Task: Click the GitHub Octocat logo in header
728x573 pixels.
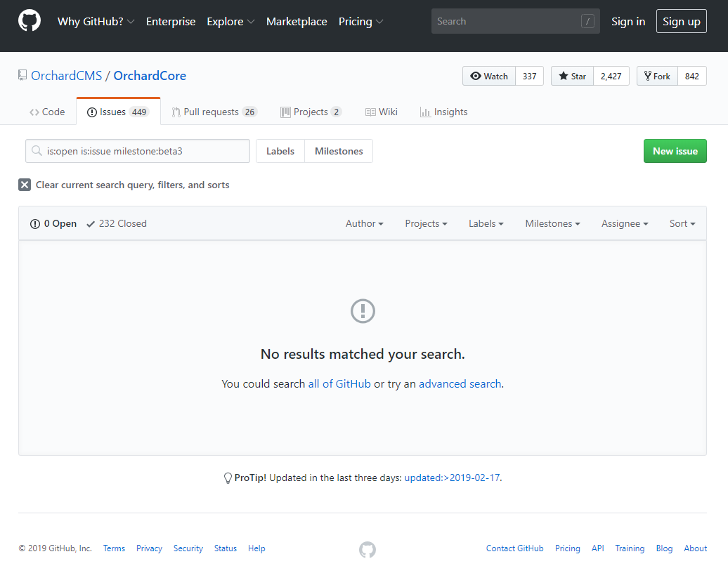Action: (30, 21)
